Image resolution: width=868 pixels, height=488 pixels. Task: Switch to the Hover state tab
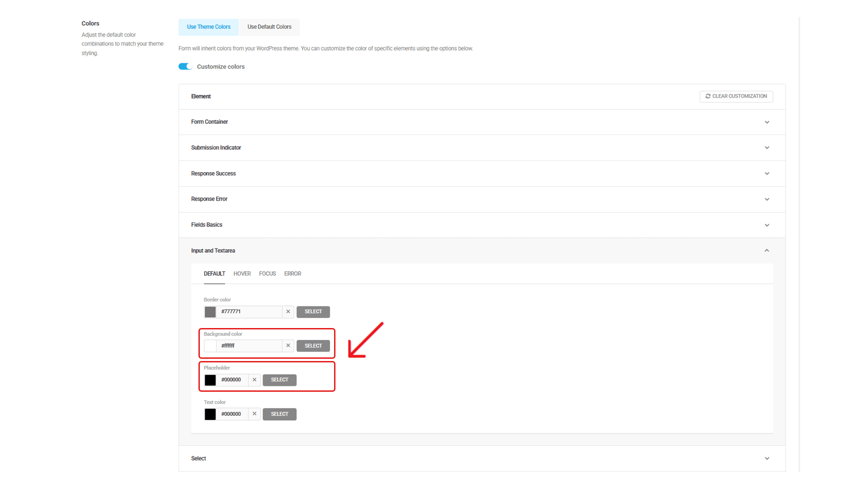point(242,274)
